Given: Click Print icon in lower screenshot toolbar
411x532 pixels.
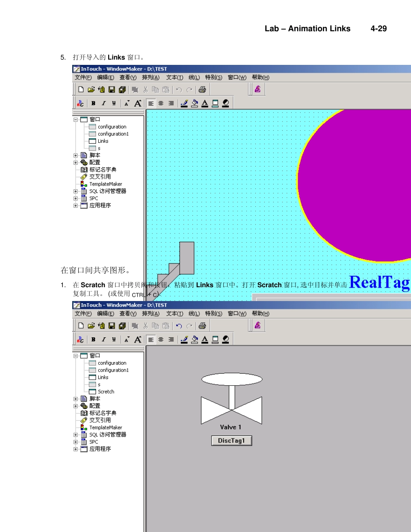Looking at the screenshot, I should point(202,326).
